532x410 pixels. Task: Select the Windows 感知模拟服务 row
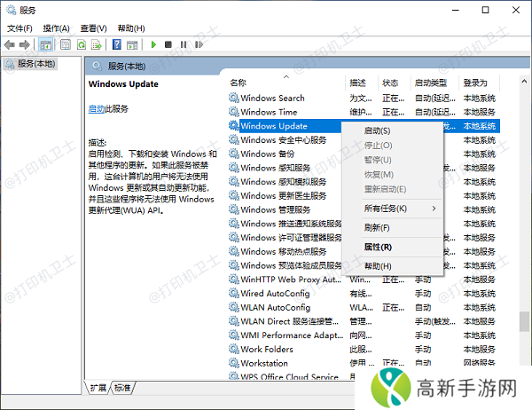(284, 182)
